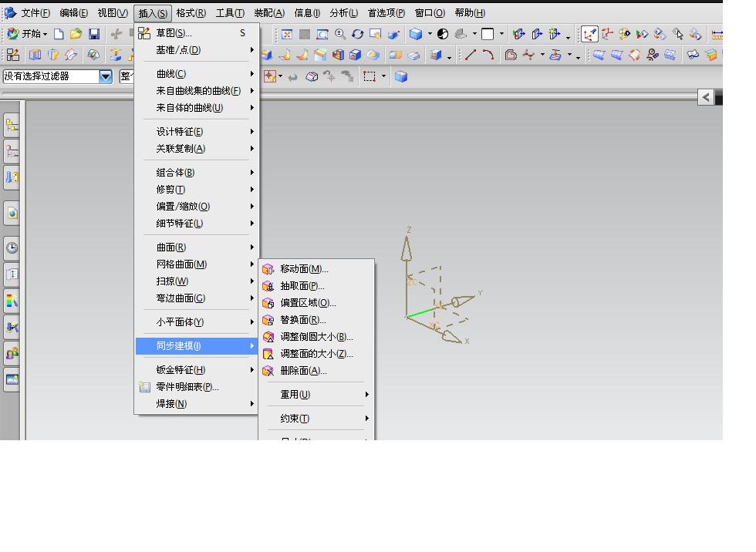
Task: Click the Line tool icon
Action: [x=470, y=55]
